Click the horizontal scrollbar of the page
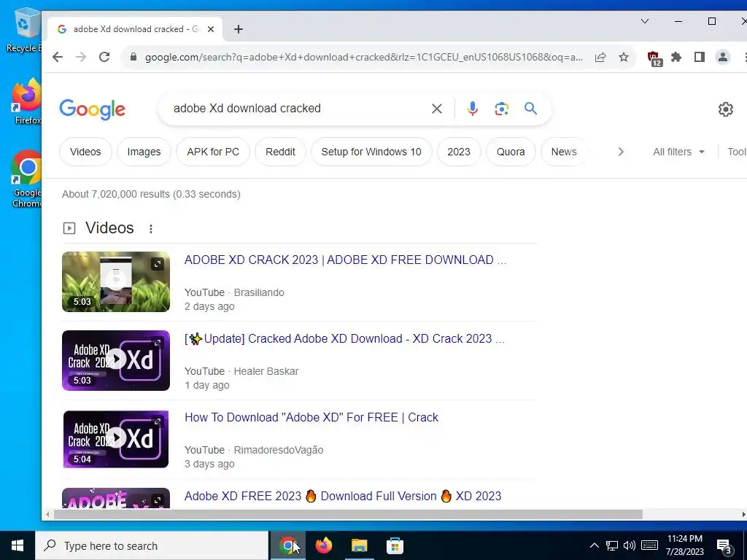This screenshot has height=560, width=747. tap(348, 515)
